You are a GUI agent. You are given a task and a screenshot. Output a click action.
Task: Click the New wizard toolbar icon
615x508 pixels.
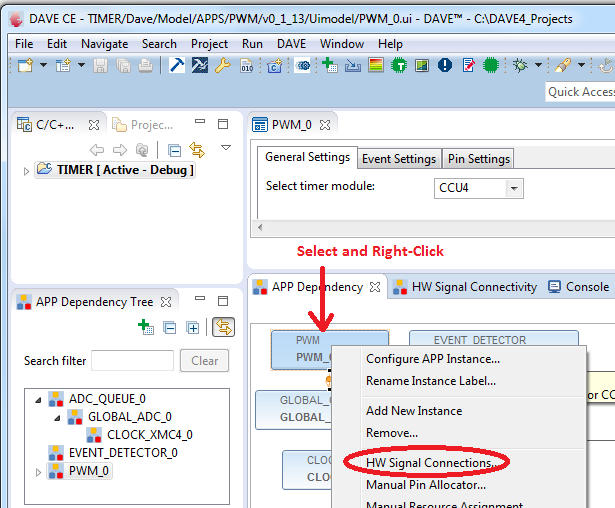(x=25, y=65)
